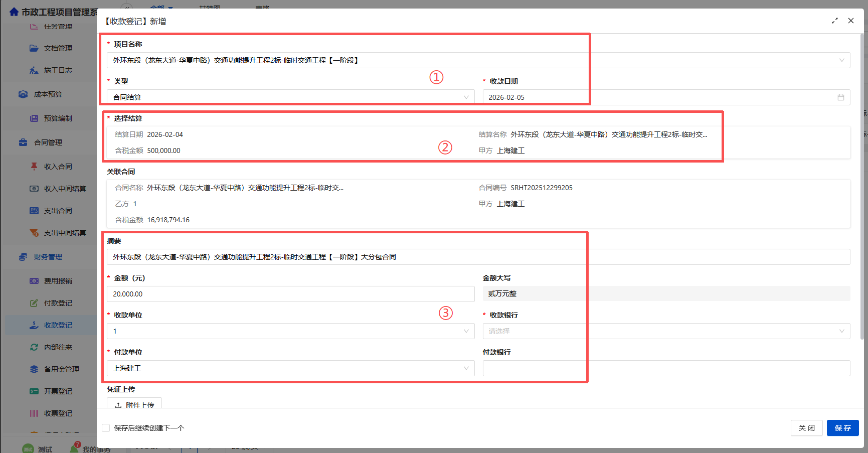Click the 收入合同 pin icon in sidebar
The image size is (868, 453).
tap(34, 167)
